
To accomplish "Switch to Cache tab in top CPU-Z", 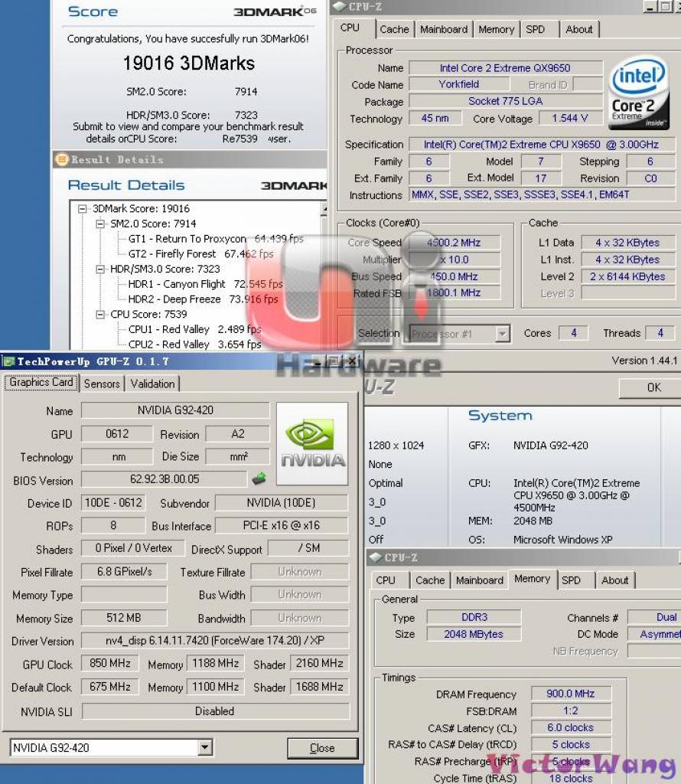I will point(394,30).
